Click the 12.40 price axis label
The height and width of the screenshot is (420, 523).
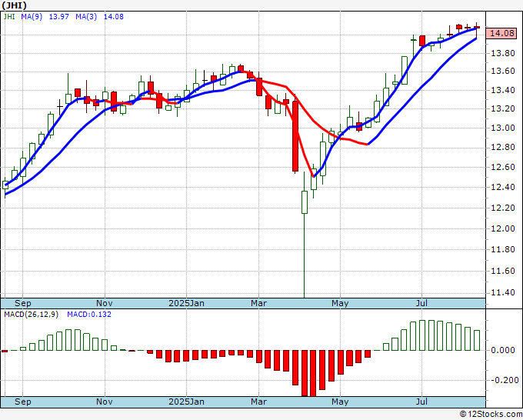coord(502,187)
